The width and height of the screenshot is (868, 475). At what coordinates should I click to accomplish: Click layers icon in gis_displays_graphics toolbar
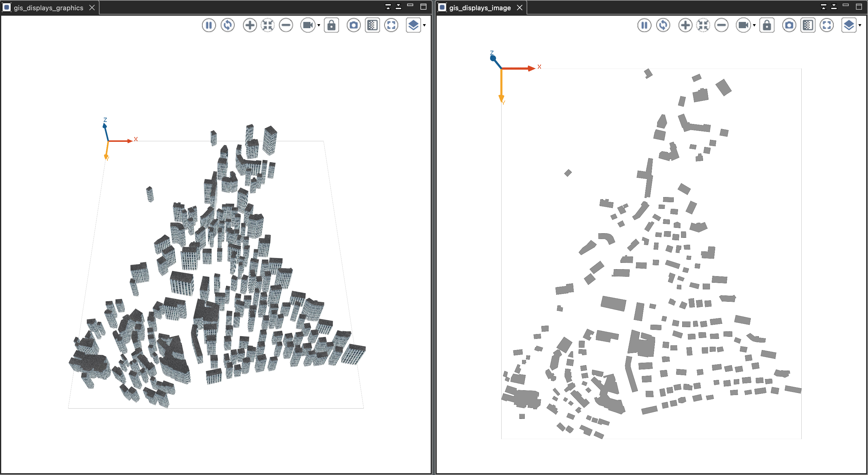[x=413, y=25]
